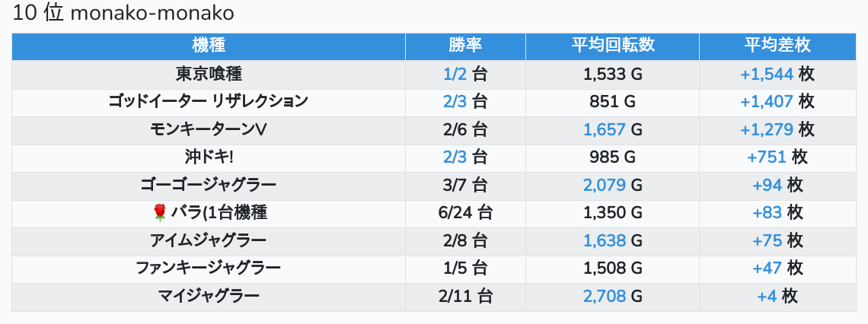
Task: Click the +1,407 枚 value
Action: (777, 102)
